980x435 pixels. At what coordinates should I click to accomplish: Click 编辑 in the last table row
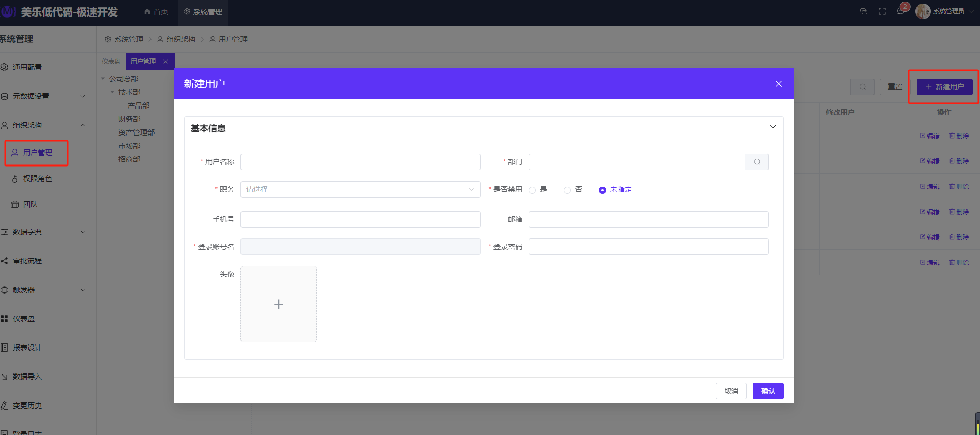click(x=929, y=262)
